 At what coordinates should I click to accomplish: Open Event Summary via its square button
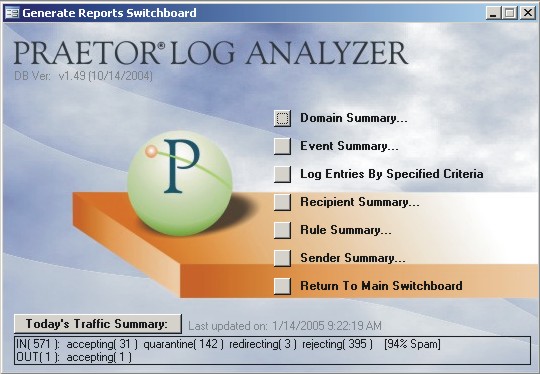point(282,146)
